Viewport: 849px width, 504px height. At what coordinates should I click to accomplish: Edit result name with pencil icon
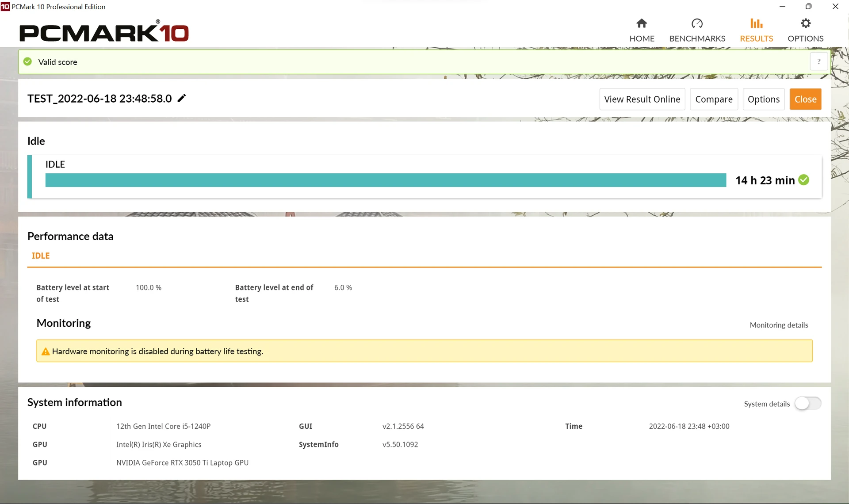point(182,98)
